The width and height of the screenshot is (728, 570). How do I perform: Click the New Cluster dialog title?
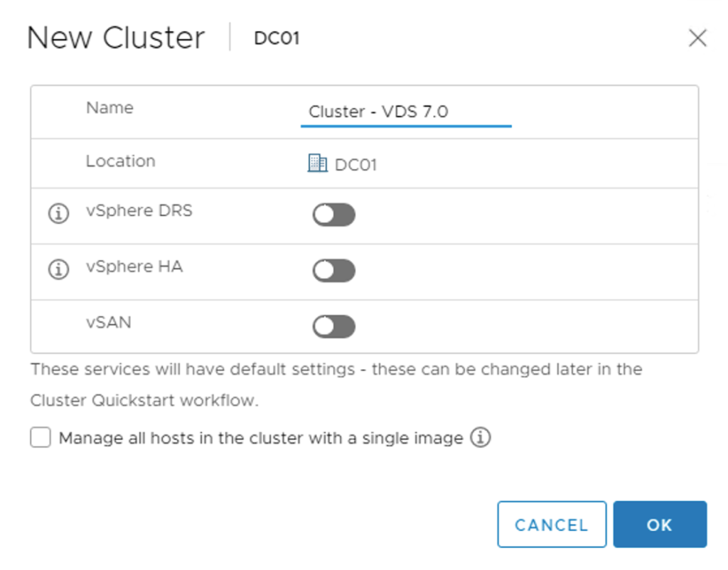click(116, 38)
